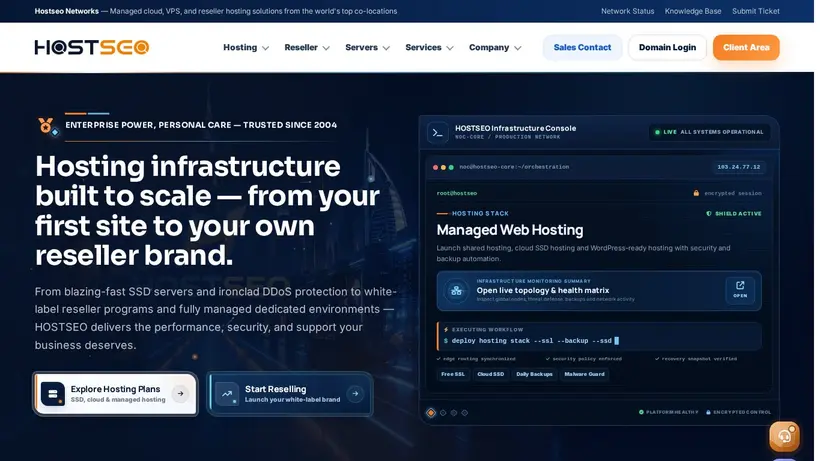This screenshot has height=461, width=820.
Task: Click the Submit Ticket link
Action: pyautogui.click(x=756, y=11)
